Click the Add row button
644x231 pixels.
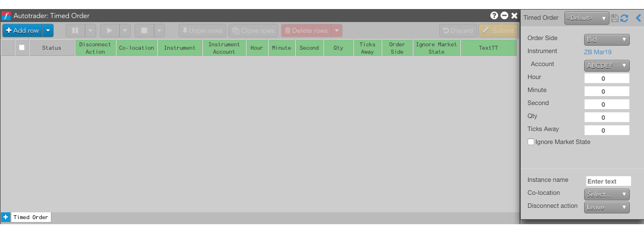(x=23, y=30)
